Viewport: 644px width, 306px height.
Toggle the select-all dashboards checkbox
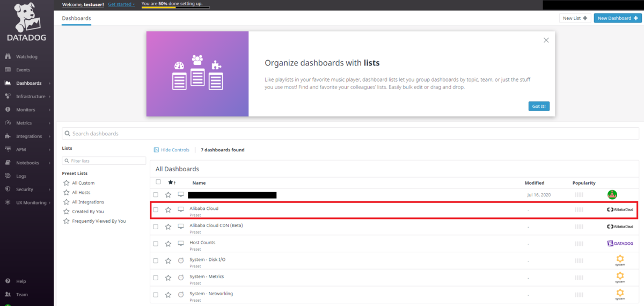158,182
